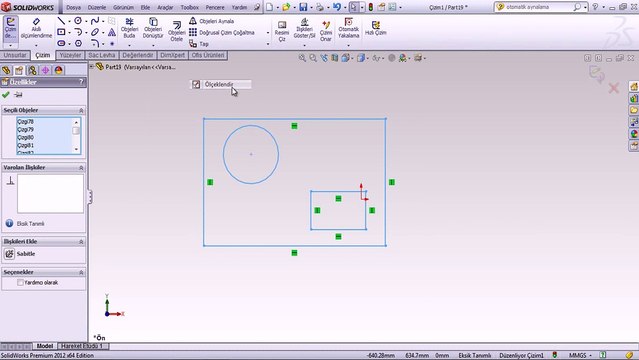This screenshot has height=360, width=639.
Task: Open dropdown arrow beside Doğrusal Çizim Çoğaltma
Action: pos(268,33)
